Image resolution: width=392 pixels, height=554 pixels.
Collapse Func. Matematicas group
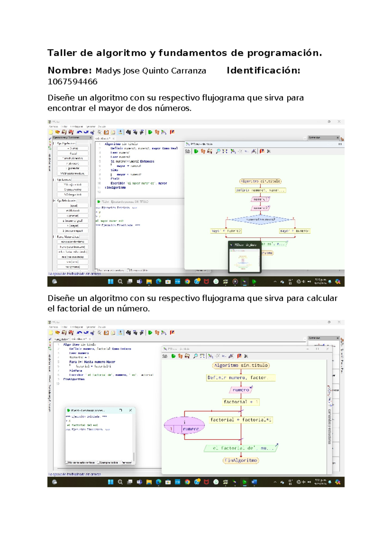[x=55, y=237]
